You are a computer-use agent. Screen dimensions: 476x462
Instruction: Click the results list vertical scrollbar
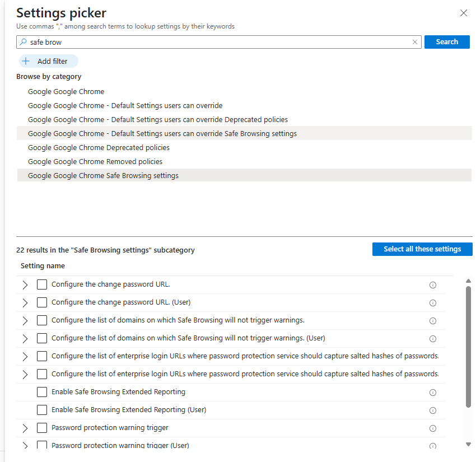tap(468, 346)
